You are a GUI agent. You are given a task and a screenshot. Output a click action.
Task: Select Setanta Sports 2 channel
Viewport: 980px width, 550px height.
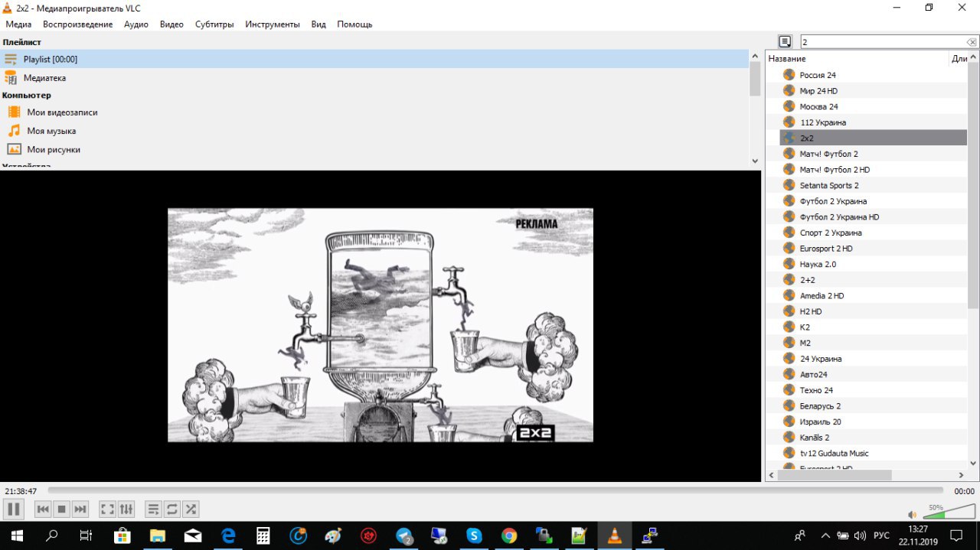click(829, 185)
